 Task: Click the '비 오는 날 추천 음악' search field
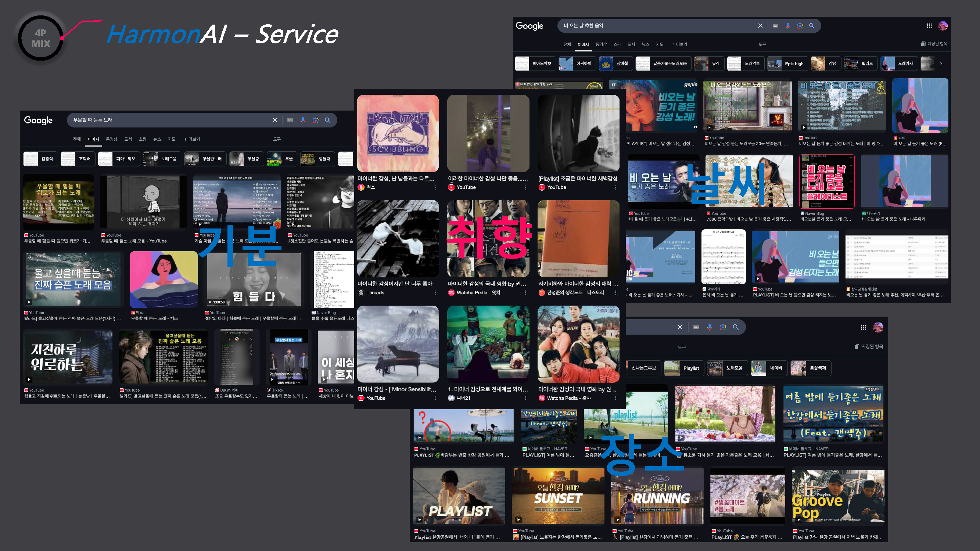point(657,25)
